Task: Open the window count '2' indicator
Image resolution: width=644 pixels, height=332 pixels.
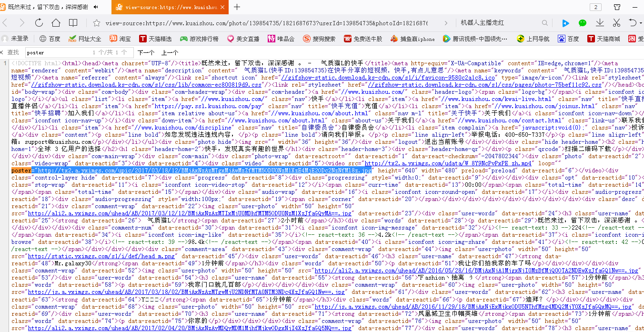Action: tap(595, 7)
